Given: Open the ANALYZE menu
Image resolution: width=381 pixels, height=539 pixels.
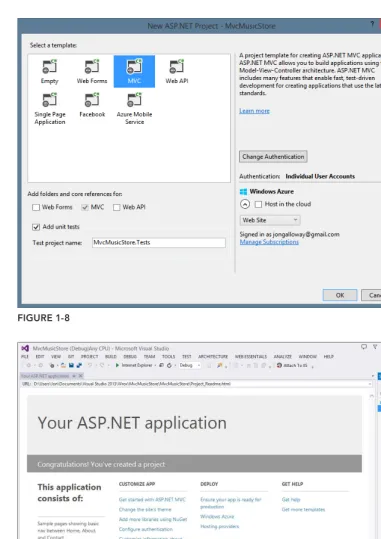Looking at the screenshot, I should pyautogui.click(x=283, y=357).
